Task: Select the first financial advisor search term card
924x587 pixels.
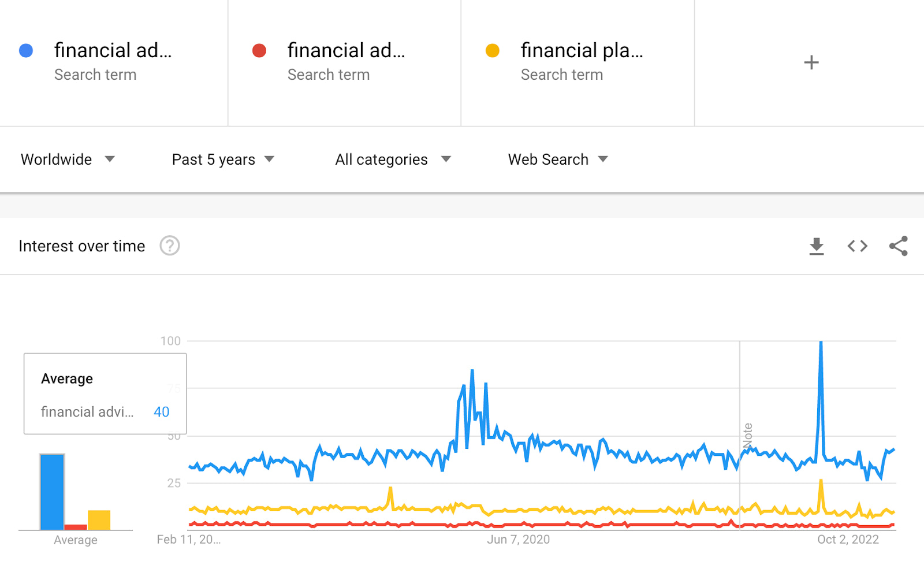Action: point(114,62)
